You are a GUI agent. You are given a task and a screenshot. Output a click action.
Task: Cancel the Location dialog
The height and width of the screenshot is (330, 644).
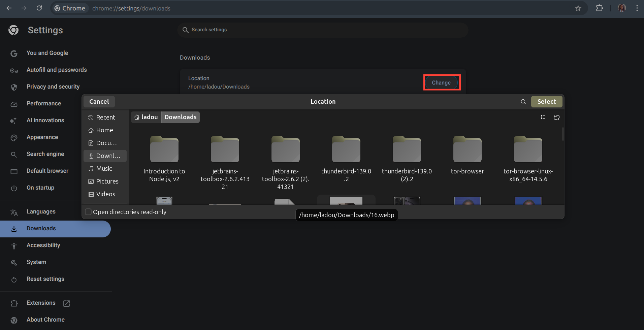tap(99, 101)
